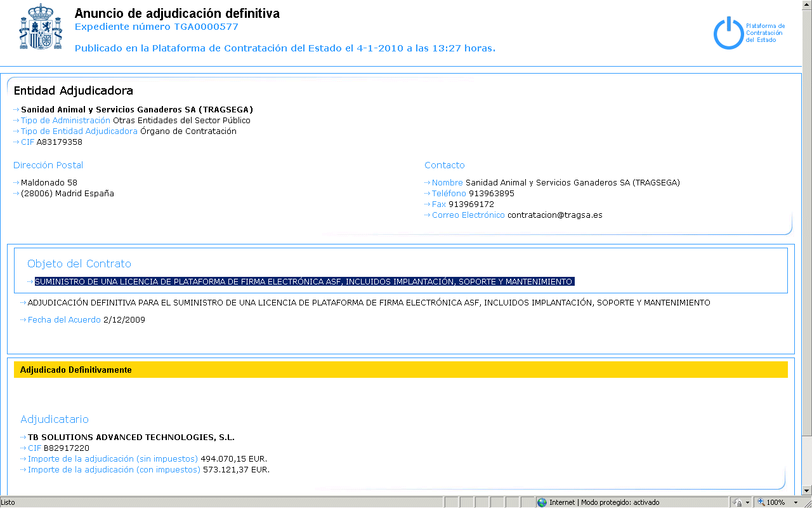Click the Internet zone globe icon

click(x=542, y=502)
